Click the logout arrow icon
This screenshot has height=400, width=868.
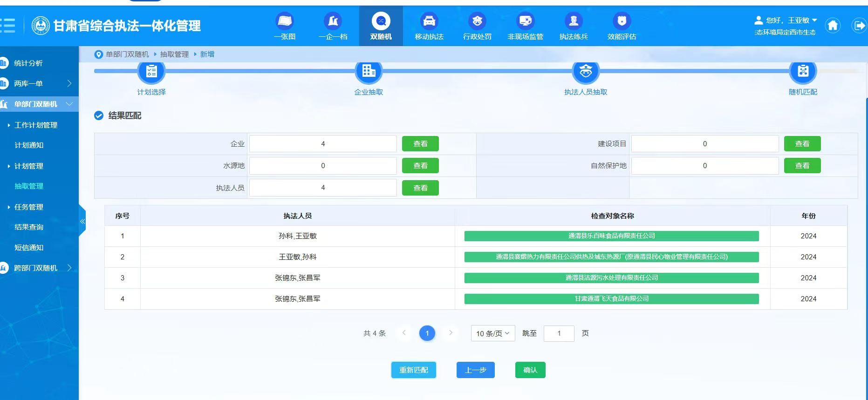858,25
